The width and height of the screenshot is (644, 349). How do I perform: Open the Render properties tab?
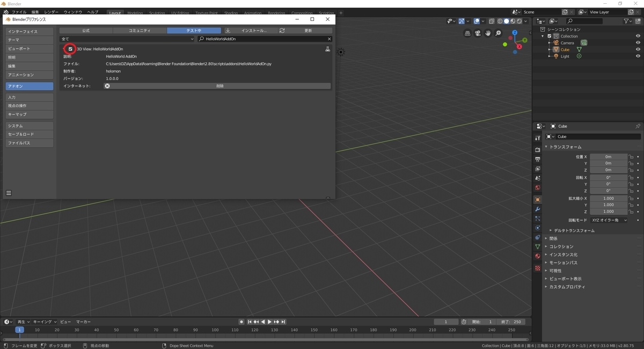click(537, 150)
